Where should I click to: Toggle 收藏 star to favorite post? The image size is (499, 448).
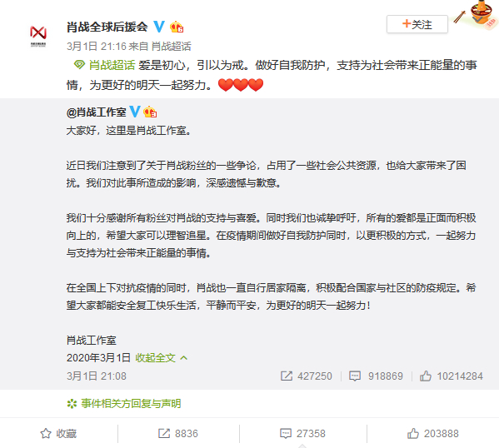point(58,433)
